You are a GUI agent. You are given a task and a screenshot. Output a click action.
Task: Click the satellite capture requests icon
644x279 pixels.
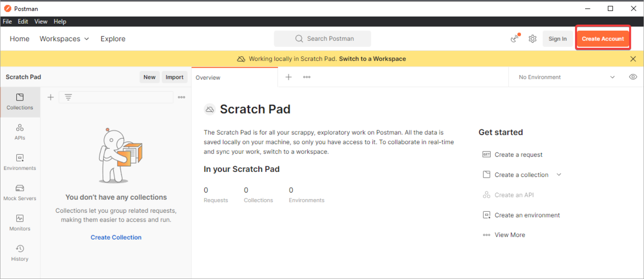pyautogui.click(x=515, y=39)
